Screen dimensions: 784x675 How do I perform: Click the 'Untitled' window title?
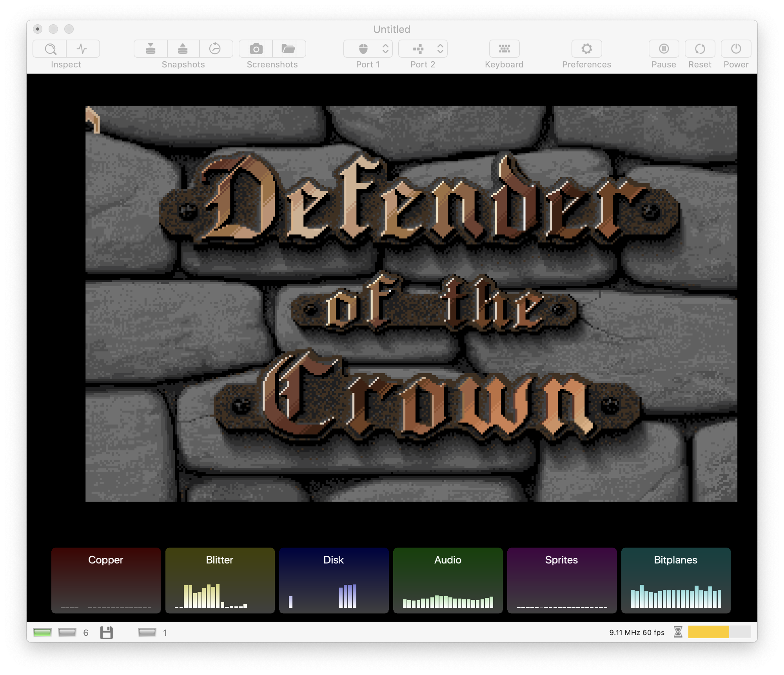392,29
